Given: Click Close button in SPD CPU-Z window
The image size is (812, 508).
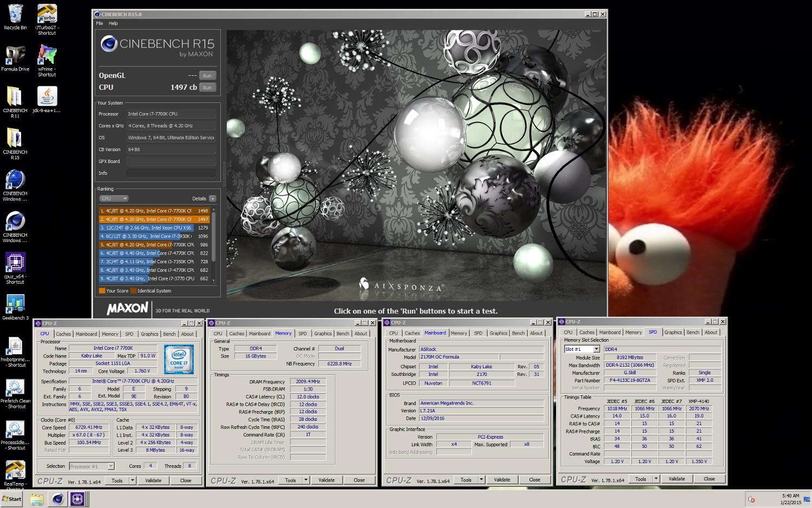Looking at the screenshot, I should click(709, 479).
